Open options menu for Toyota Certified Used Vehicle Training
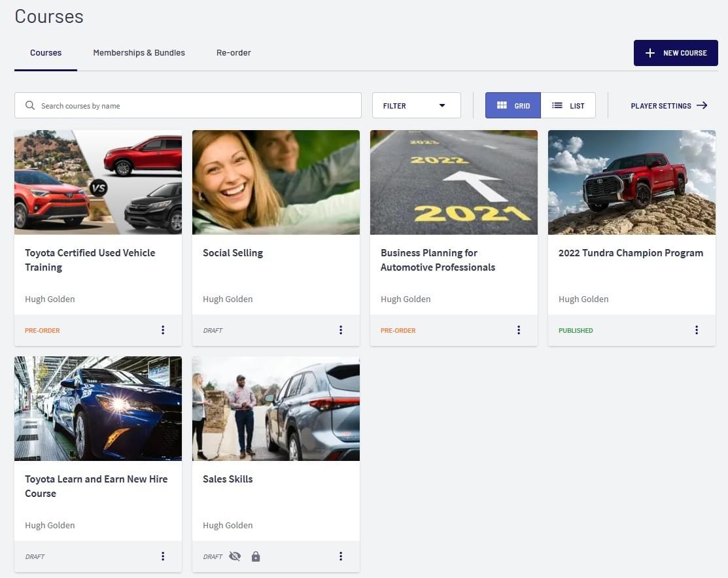728x578 pixels. 163,330
